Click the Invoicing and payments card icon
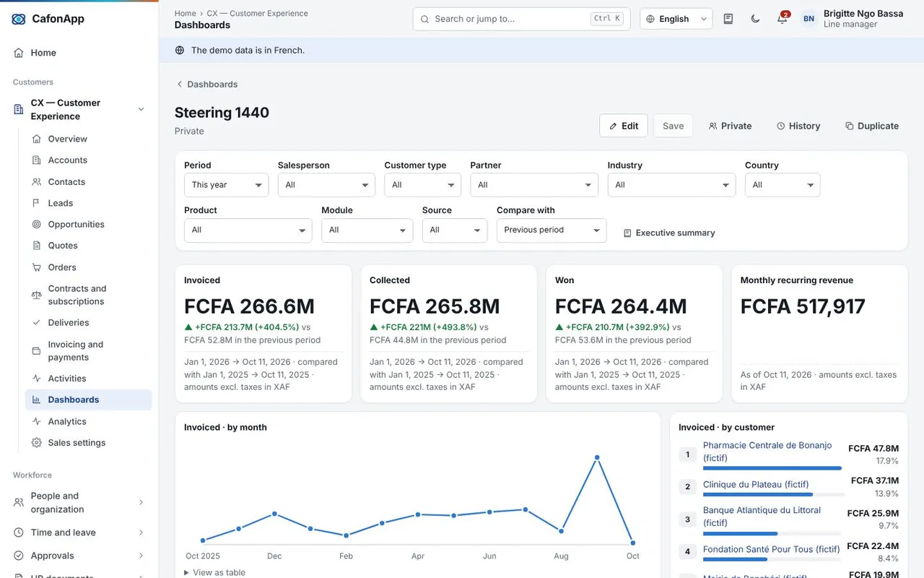 pyautogui.click(x=37, y=351)
